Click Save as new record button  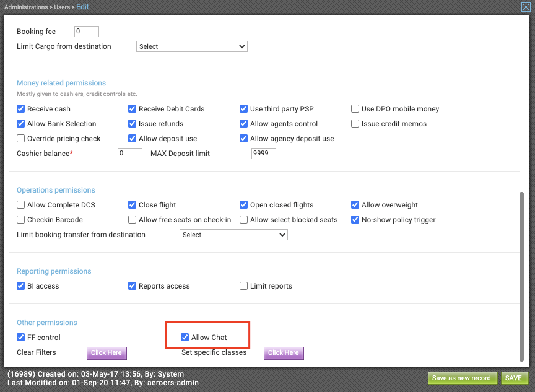tap(463, 378)
